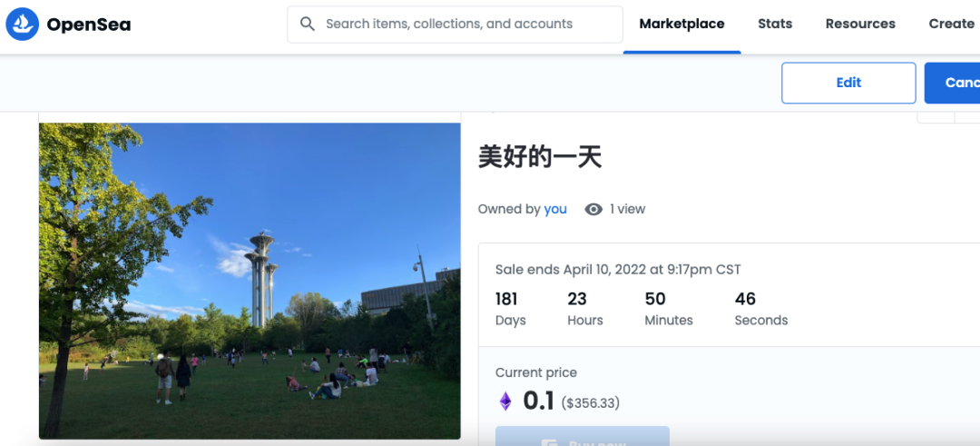The width and height of the screenshot is (980, 446).
Task: Click the sale ends April 10, 2022 text
Action: pyautogui.click(x=618, y=270)
